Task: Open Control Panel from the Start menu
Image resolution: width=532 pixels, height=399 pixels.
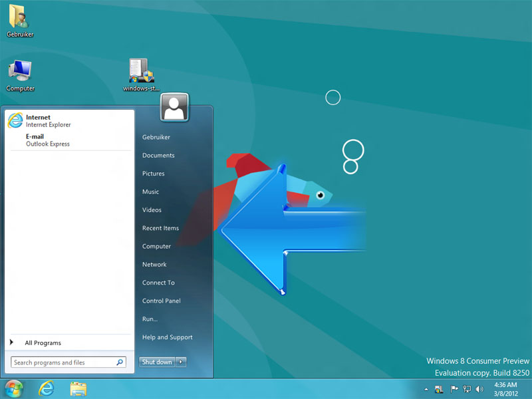Action: (x=161, y=301)
